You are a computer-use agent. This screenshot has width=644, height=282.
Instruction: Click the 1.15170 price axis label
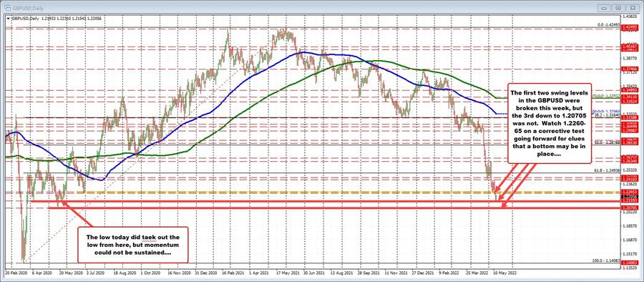(x=630, y=254)
